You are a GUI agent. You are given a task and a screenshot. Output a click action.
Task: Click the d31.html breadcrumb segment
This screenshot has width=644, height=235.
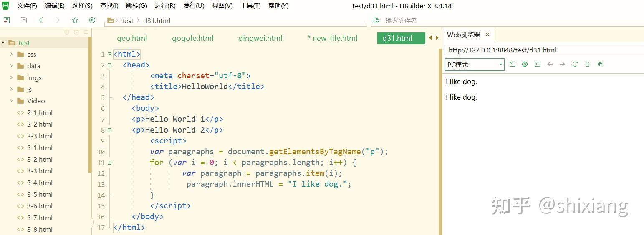pos(157,20)
